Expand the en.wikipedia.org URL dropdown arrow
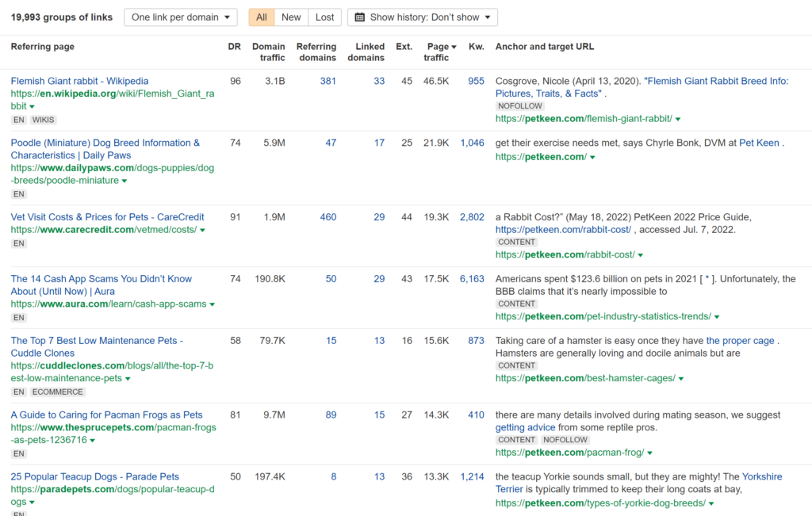This screenshot has height=516, width=812. coord(32,107)
